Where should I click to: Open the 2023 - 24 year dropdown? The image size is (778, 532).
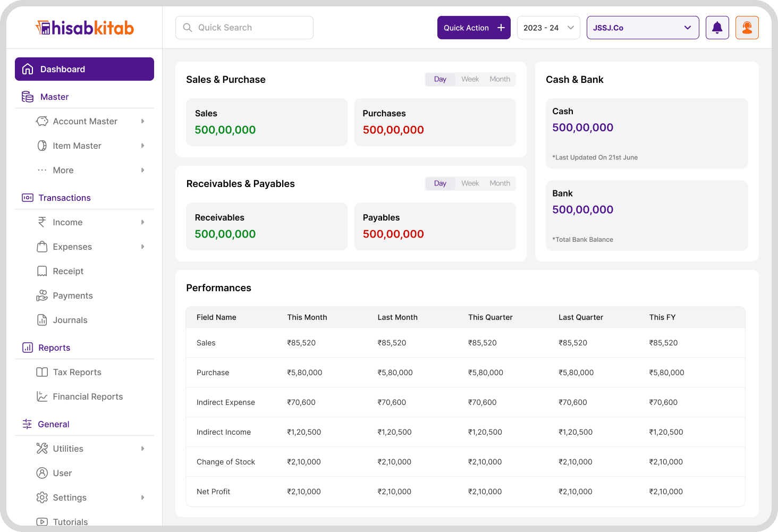548,28
